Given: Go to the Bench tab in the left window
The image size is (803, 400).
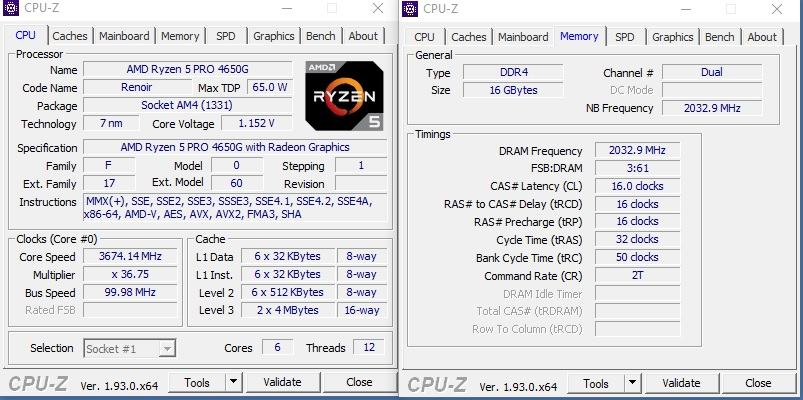Looking at the screenshot, I should point(321,36).
